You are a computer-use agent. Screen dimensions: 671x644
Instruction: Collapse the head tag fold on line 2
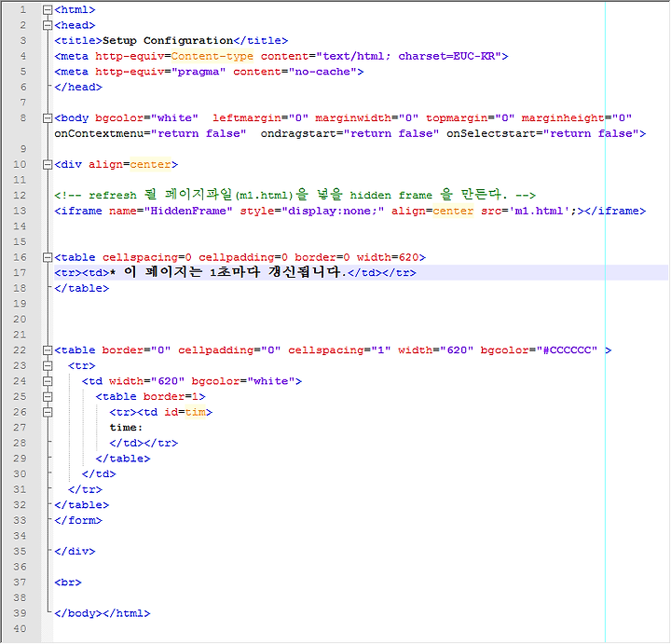pos(48,25)
